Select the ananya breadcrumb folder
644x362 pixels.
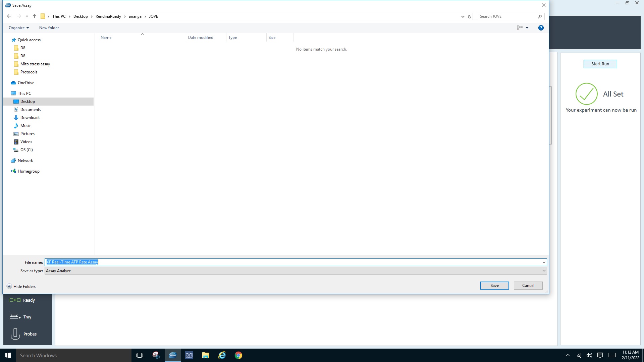(135, 16)
